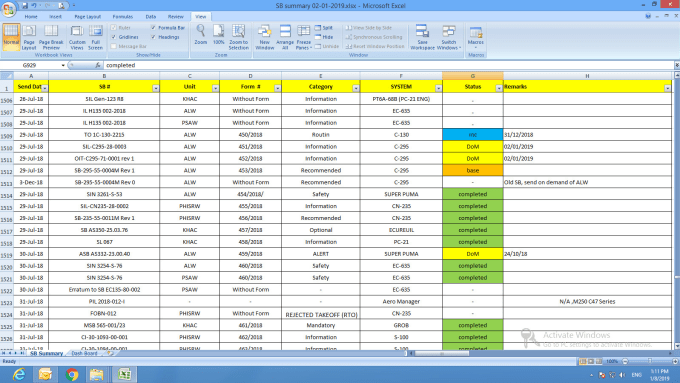680x383 pixels.
Task: Open Custom Views dialog
Action: point(77,37)
